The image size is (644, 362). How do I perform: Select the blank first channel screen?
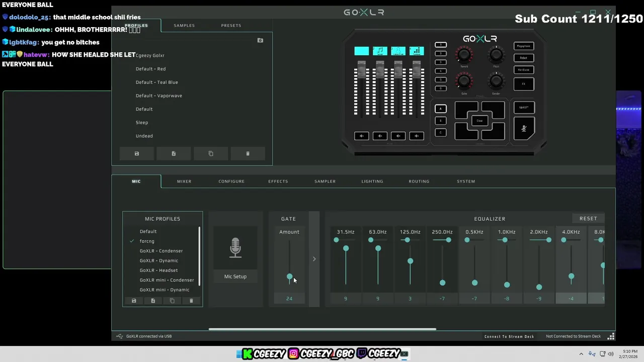click(x=361, y=51)
